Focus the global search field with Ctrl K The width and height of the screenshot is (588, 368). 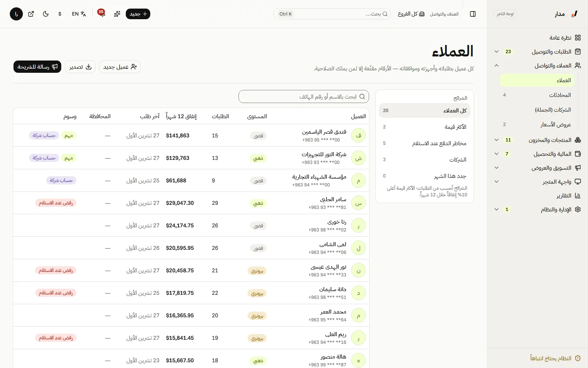(x=332, y=14)
